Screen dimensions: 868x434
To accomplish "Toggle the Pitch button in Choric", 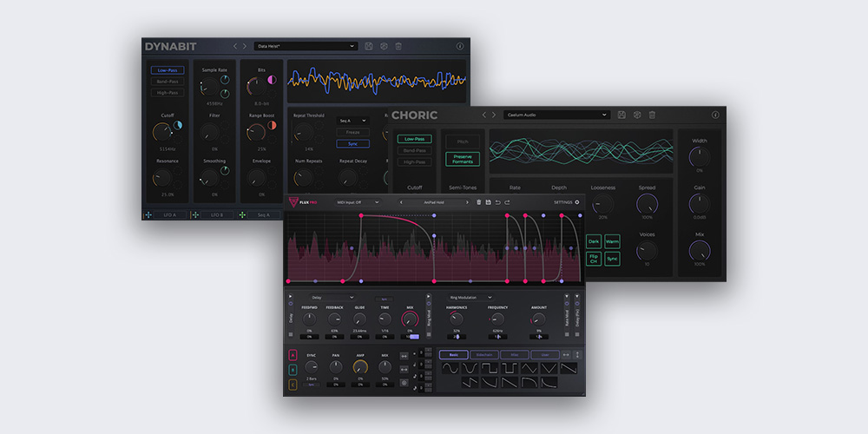I will (x=463, y=141).
